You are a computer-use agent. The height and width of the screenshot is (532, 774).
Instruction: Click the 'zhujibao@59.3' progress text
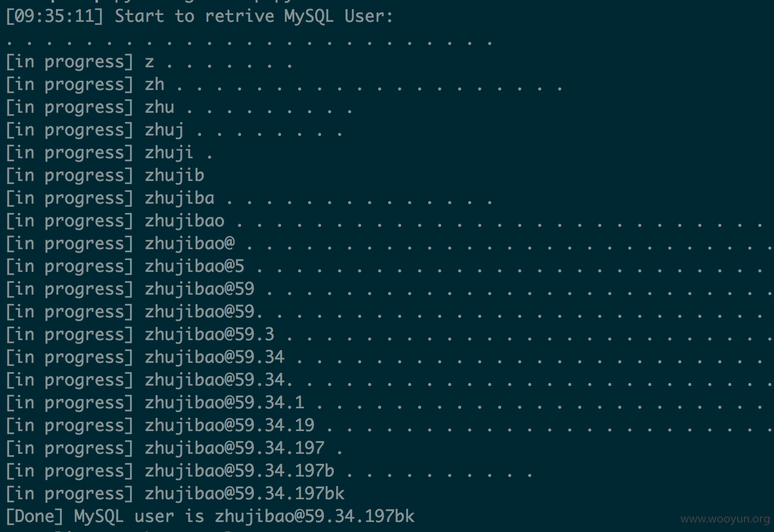pos(210,336)
